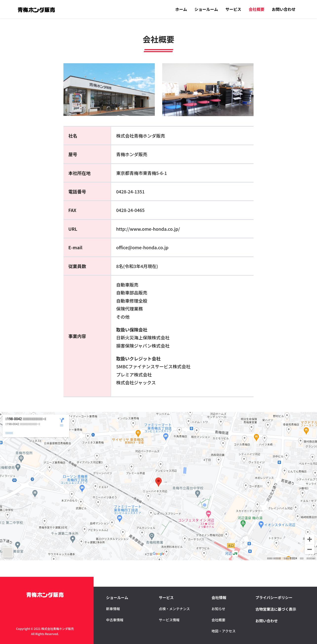317x644 pixels.
Task: Click the map directions arrow icon
Action: (62, 420)
